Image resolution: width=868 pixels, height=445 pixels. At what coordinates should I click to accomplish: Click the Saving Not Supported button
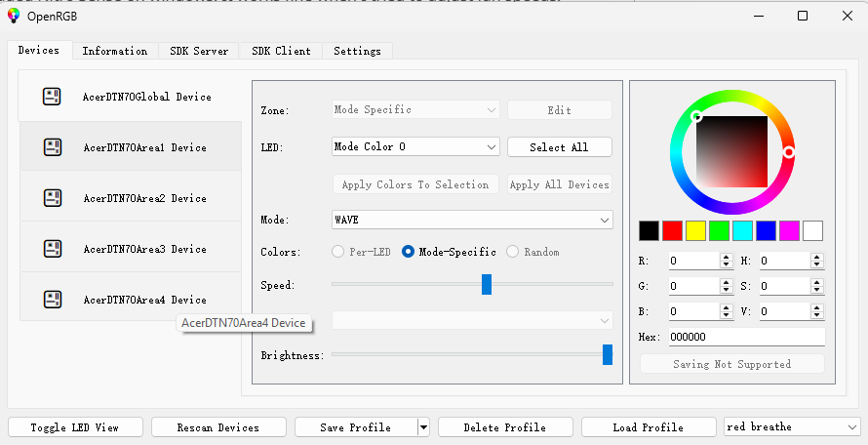coord(731,364)
